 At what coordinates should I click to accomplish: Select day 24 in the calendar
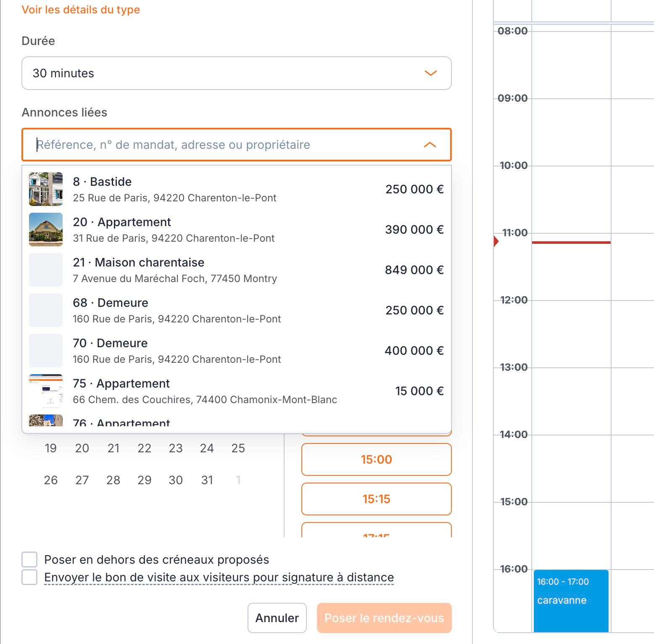(x=207, y=448)
